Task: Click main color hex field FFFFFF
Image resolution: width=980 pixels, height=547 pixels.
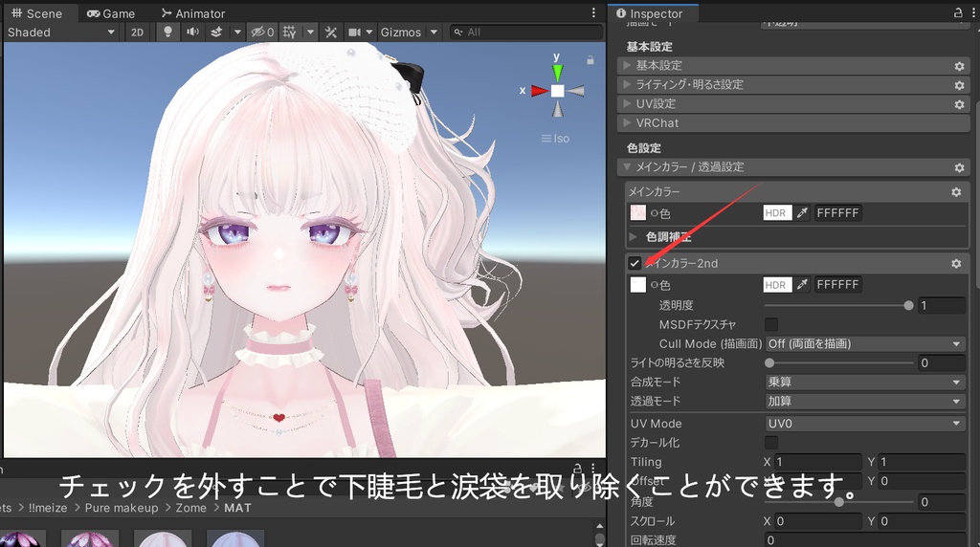Action: (837, 213)
